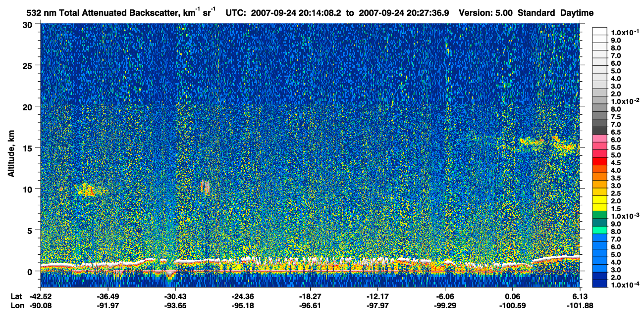Click the longitude value '-96.61'

[x=310, y=305]
